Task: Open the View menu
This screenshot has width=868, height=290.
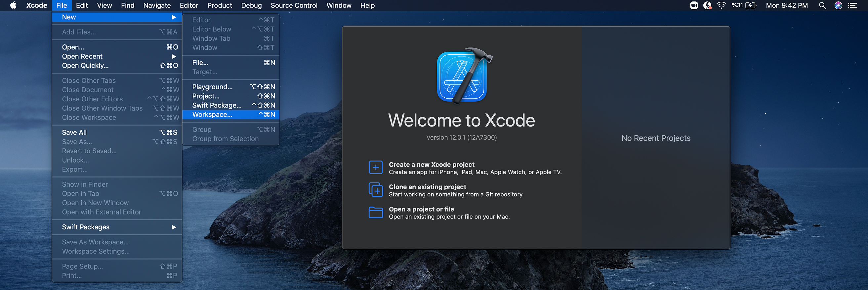Action: click(104, 5)
